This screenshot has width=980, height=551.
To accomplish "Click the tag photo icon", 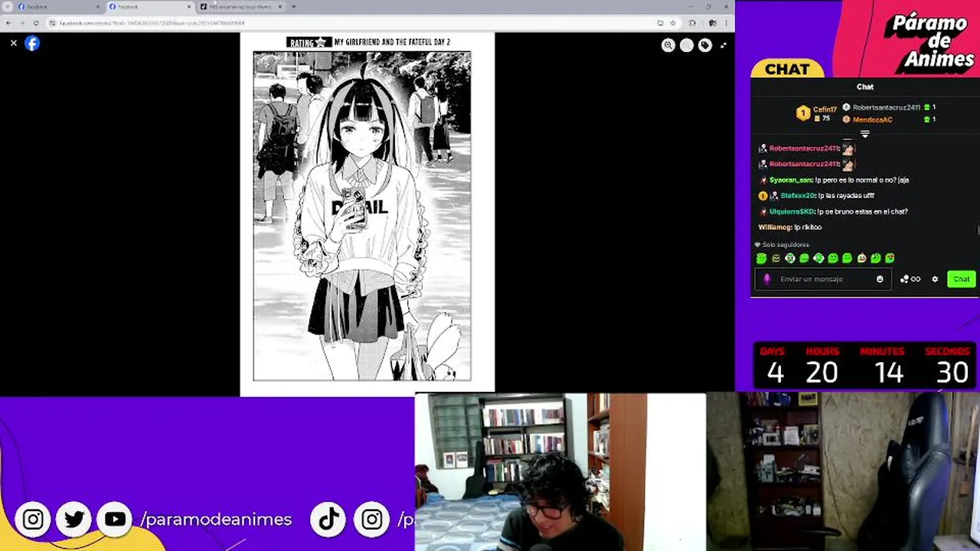I will tap(705, 46).
